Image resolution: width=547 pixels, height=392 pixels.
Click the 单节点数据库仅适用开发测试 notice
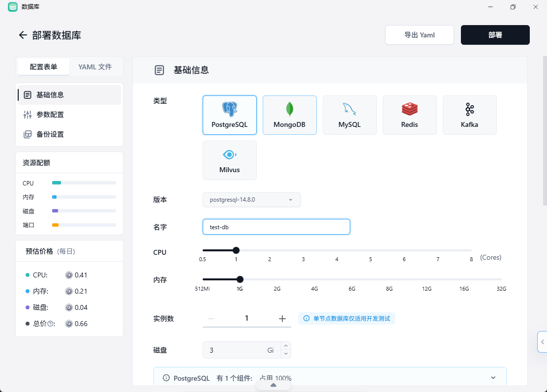pos(347,318)
